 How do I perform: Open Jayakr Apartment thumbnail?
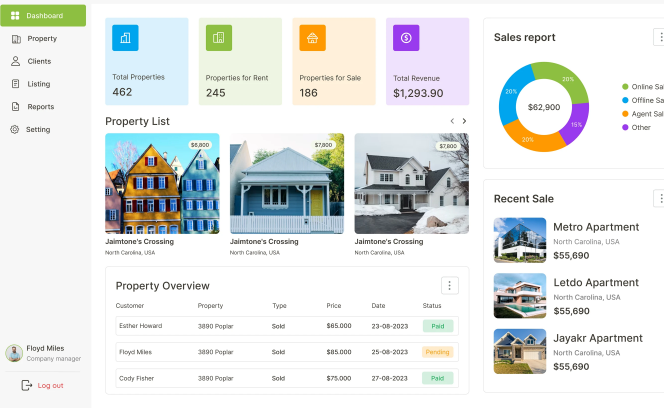520,351
